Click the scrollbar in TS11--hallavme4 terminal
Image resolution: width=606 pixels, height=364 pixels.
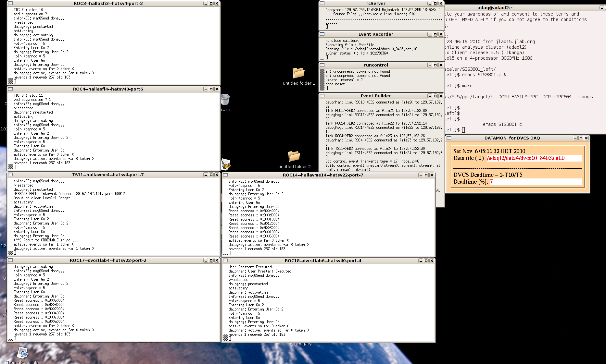pos(10,216)
